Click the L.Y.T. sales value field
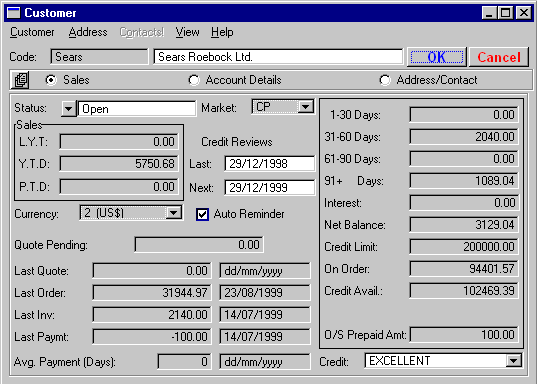The image size is (537, 384). (119, 141)
